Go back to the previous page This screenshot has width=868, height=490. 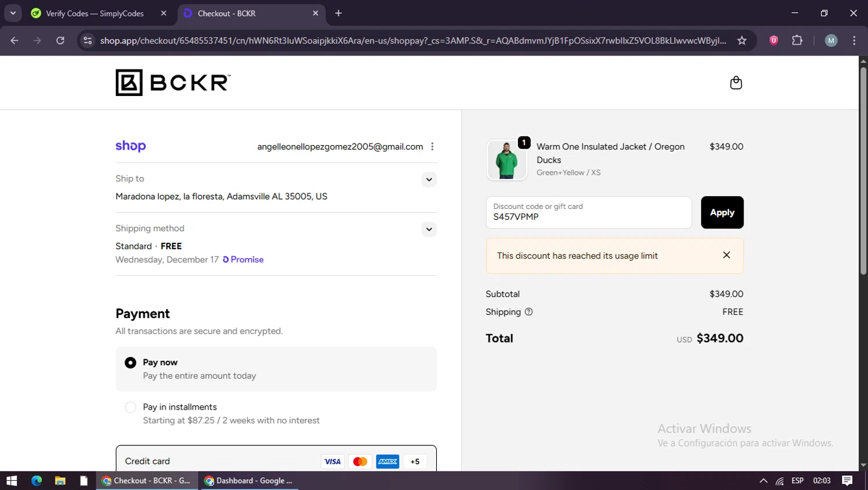point(14,40)
